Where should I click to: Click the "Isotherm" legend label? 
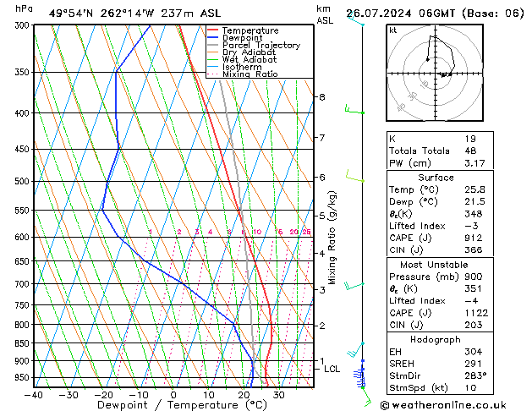[242, 67]
